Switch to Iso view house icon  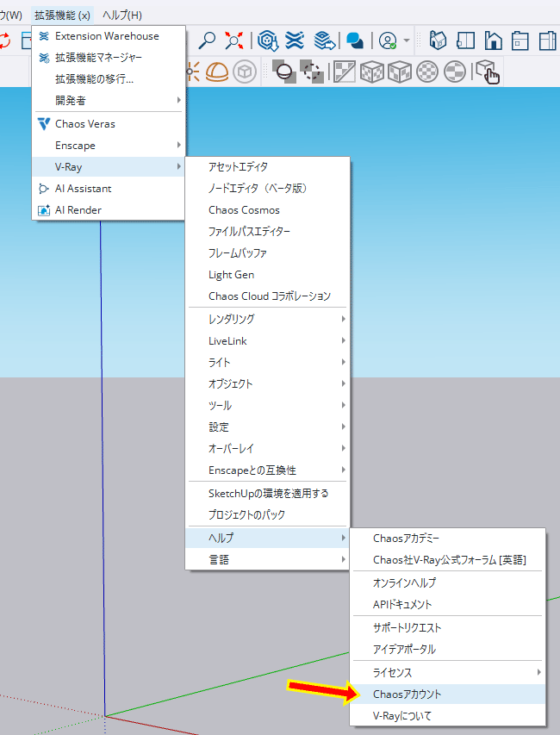tap(438, 40)
